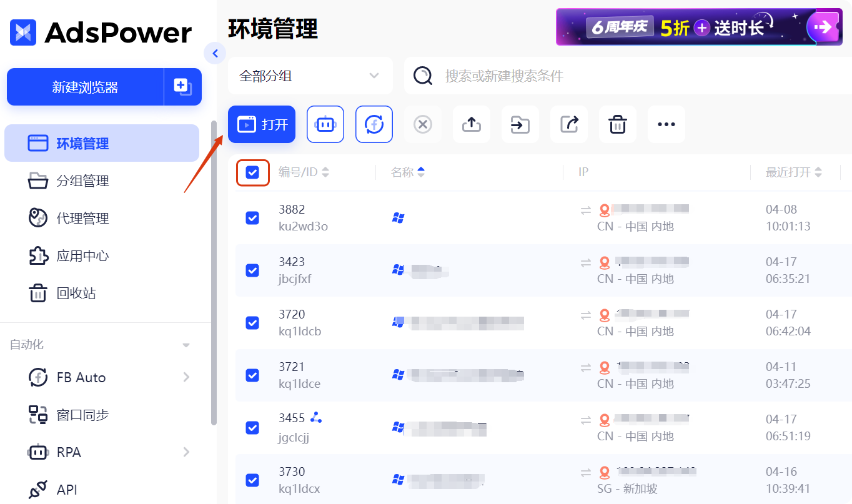Click the ID ku2wd3o text
This screenshot has height=504, width=852.
tap(303, 226)
